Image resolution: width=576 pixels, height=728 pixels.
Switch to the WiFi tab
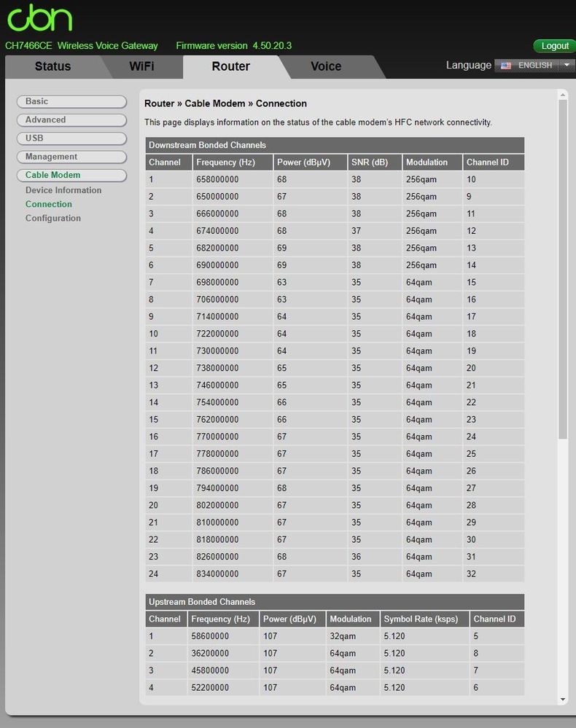(141, 66)
